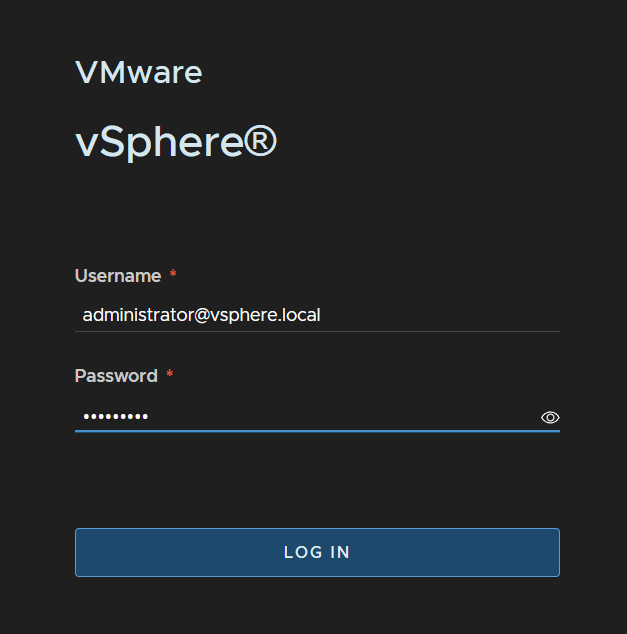Show the password with the eye icon
The image size is (627, 634).
tap(550, 417)
